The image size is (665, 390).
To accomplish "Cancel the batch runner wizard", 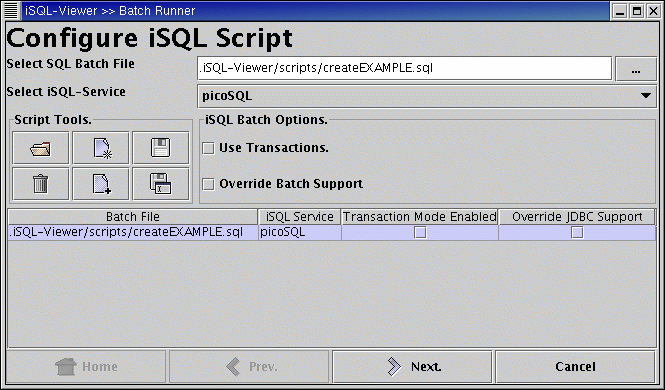I will pyautogui.click(x=575, y=366).
